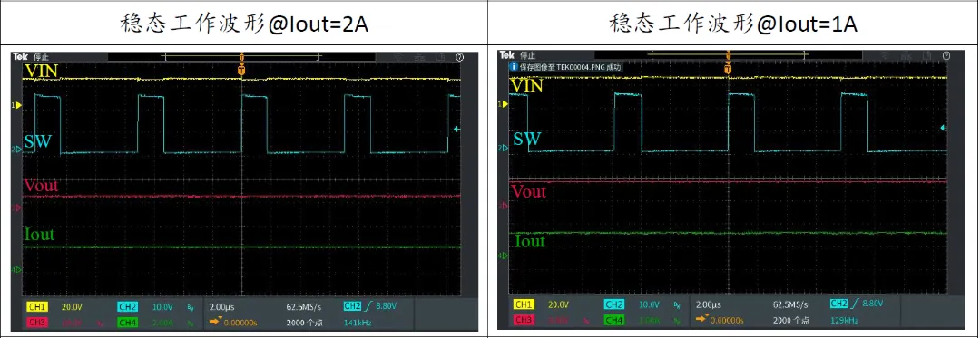
Task: Click '20.0V' CH1 scale in 1A scope
Action: (559, 304)
